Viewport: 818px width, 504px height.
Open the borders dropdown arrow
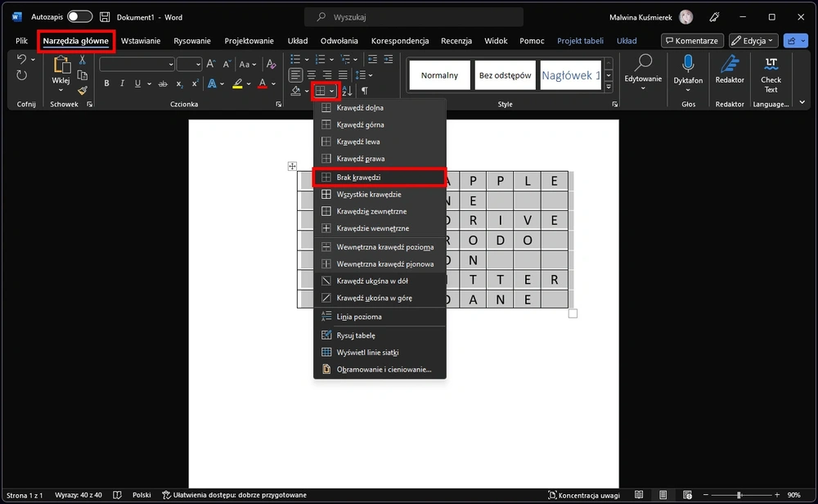pyautogui.click(x=332, y=92)
